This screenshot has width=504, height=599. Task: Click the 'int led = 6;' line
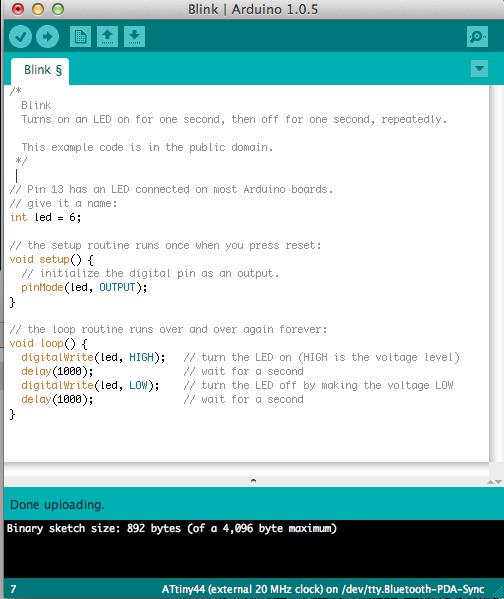coord(45,217)
